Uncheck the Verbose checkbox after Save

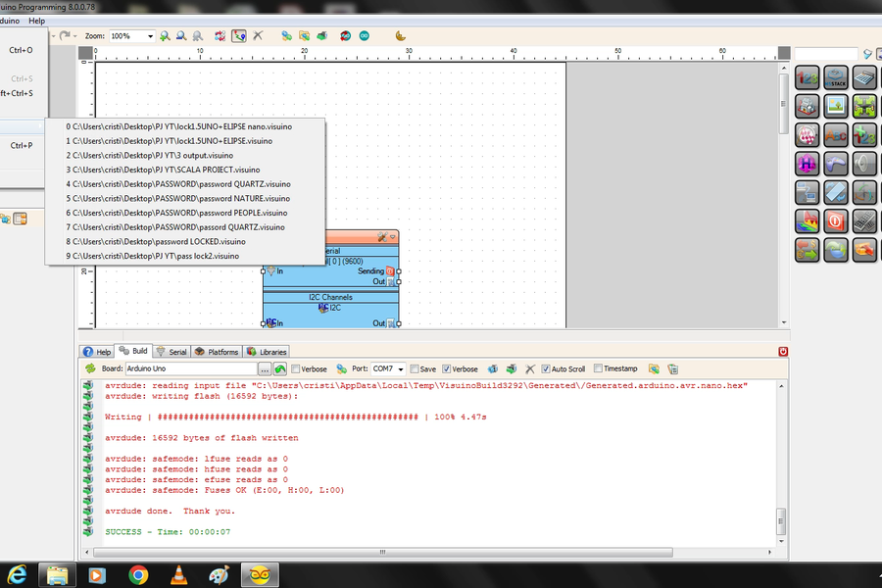[447, 369]
